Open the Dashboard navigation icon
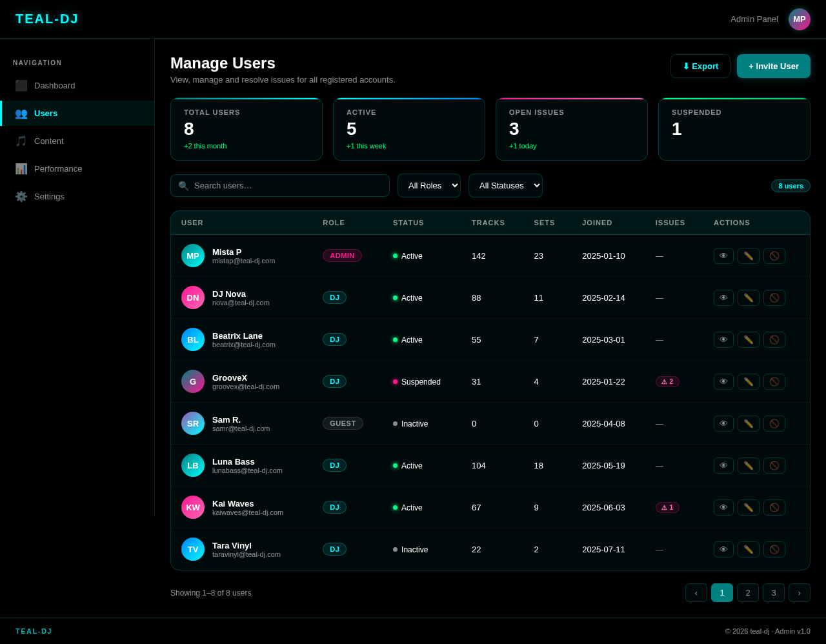 click(x=21, y=85)
